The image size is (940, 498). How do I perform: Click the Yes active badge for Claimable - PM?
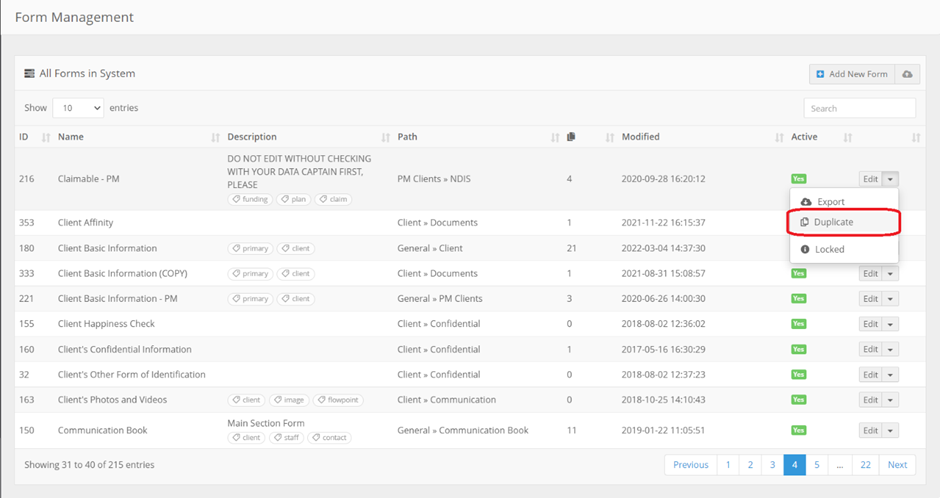799,179
